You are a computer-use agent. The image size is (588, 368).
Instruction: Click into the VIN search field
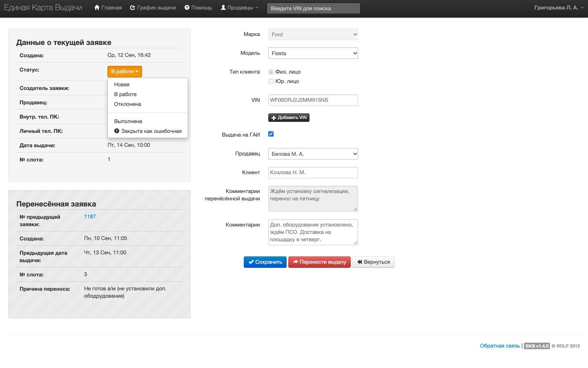[x=314, y=8]
